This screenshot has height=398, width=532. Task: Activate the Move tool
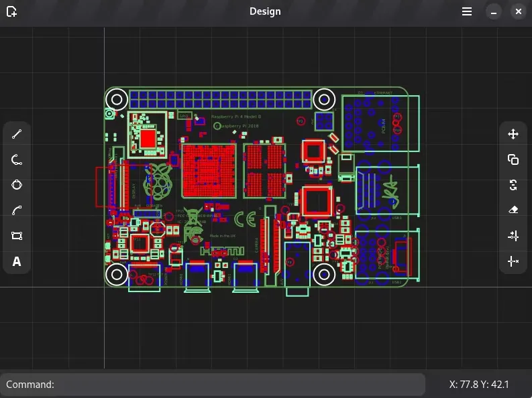513,134
